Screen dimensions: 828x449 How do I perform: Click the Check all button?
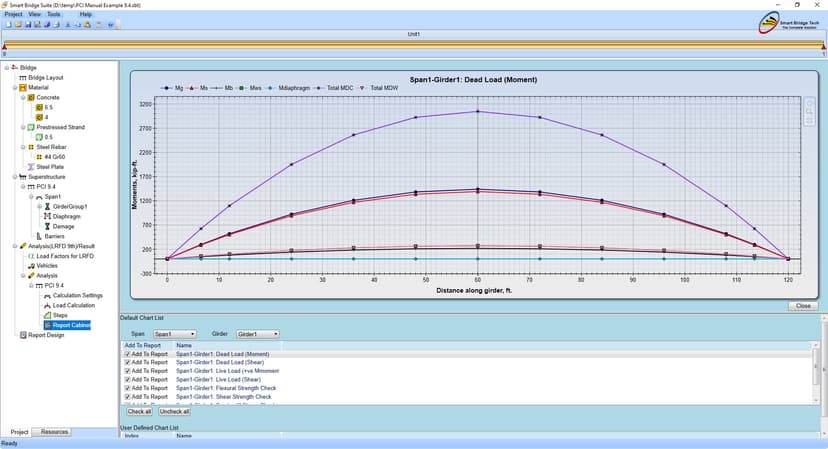[x=139, y=411]
